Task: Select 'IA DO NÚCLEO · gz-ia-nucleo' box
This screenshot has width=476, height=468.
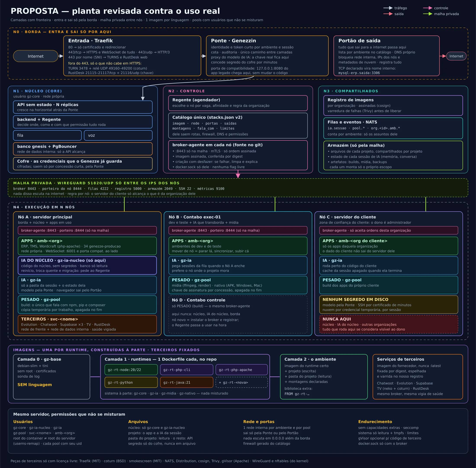Action: coord(87,265)
